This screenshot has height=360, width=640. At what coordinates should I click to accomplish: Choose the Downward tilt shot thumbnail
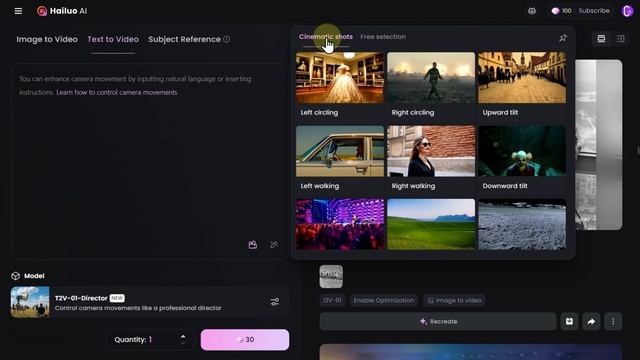click(522, 151)
